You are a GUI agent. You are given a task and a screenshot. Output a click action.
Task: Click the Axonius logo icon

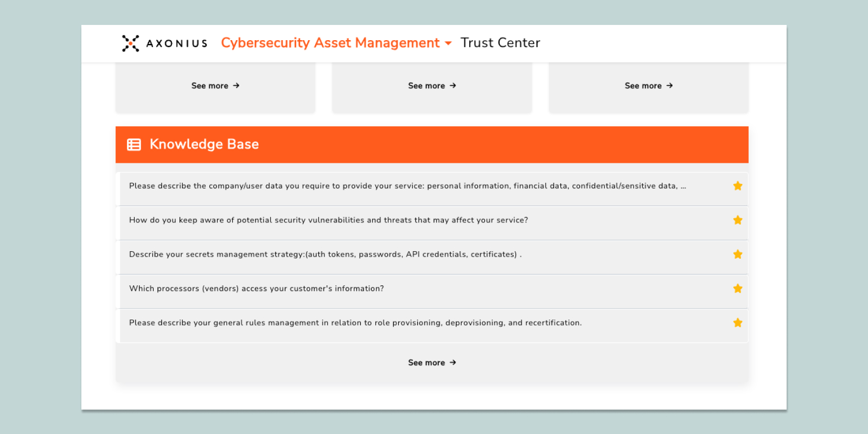click(x=130, y=43)
